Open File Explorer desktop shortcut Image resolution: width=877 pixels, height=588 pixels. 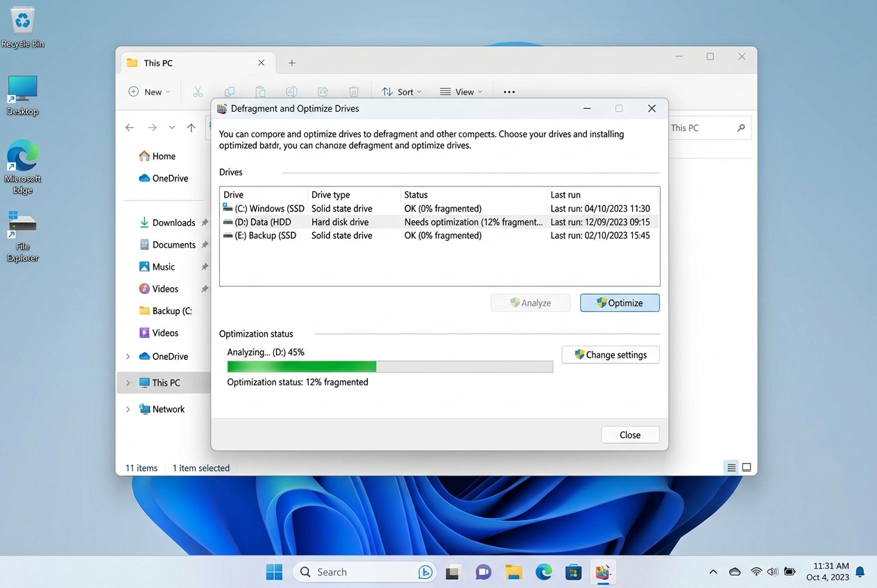(23, 238)
